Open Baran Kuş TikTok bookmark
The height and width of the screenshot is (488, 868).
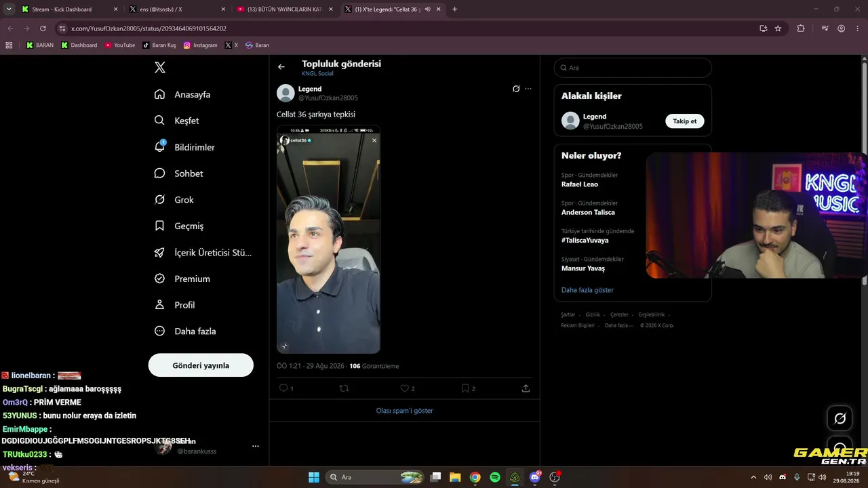click(x=160, y=45)
